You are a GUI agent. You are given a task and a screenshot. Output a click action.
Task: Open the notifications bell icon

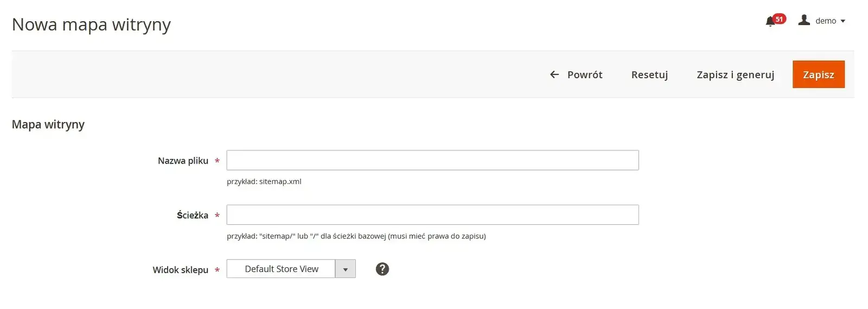coord(770,22)
